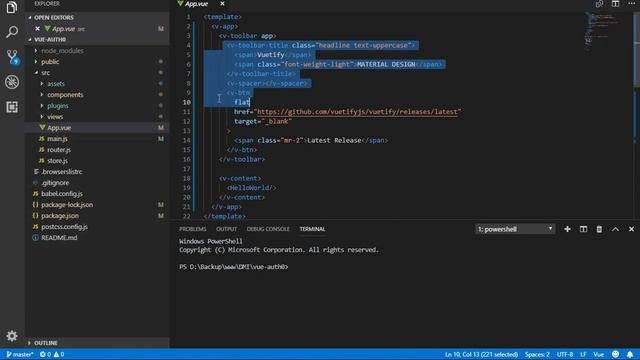The image size is (640, 360).
Task: Open store.js in the explorer
Action: (57, 161)
